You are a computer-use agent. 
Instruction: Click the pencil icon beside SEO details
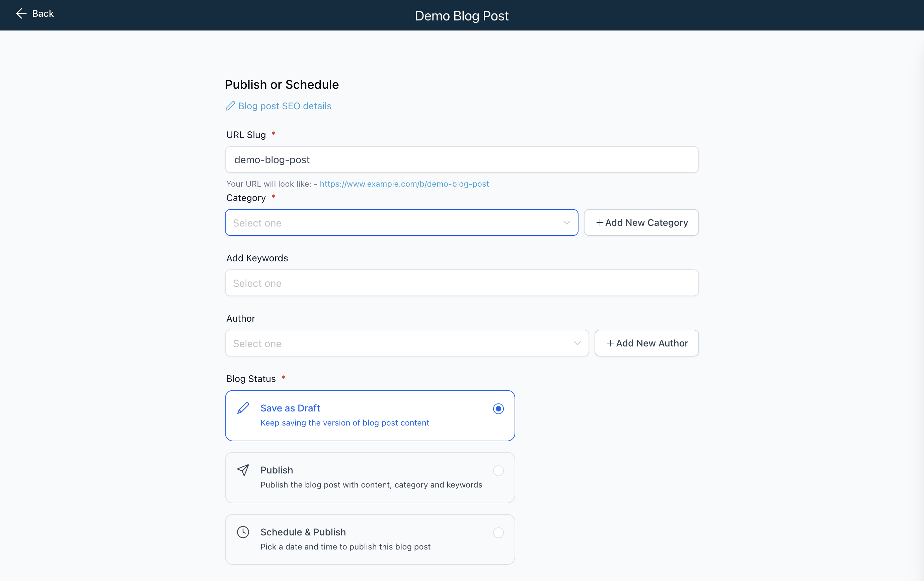click(230, 106)
